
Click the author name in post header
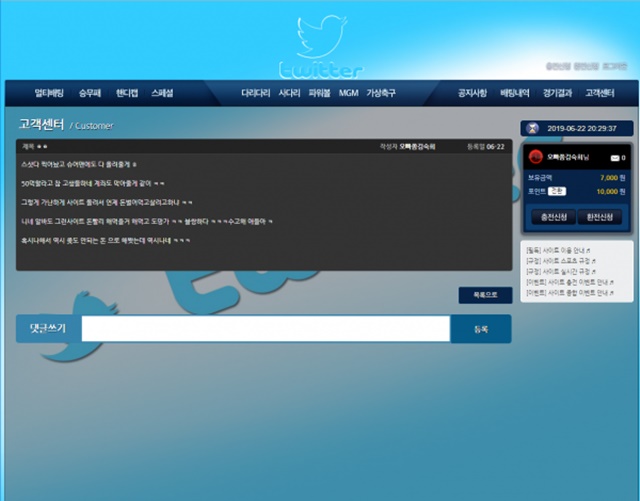pos(417,147)
